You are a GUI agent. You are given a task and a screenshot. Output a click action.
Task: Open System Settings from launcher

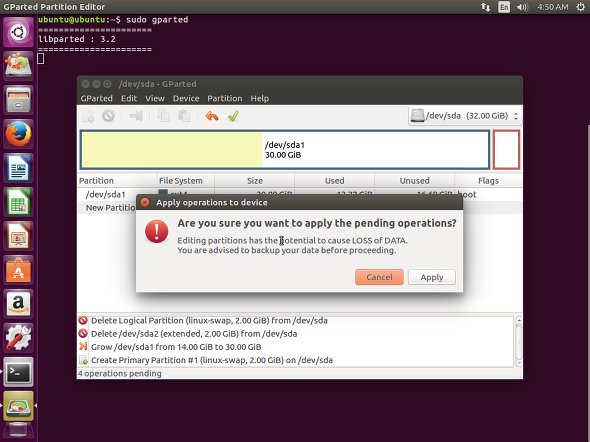click(18, 338)
